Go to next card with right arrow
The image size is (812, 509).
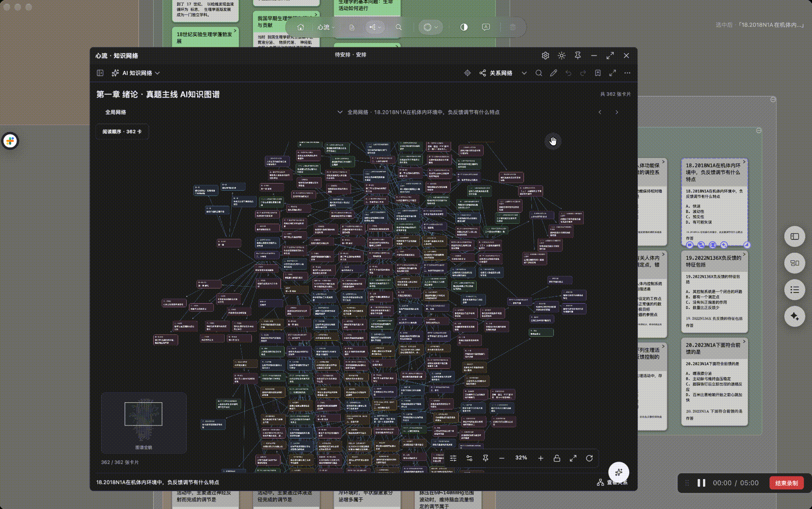pyautogui.click(x=617, y=112)
